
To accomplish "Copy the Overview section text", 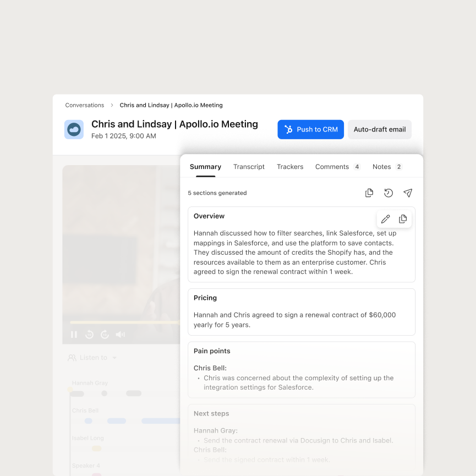I will coord(402,218).
